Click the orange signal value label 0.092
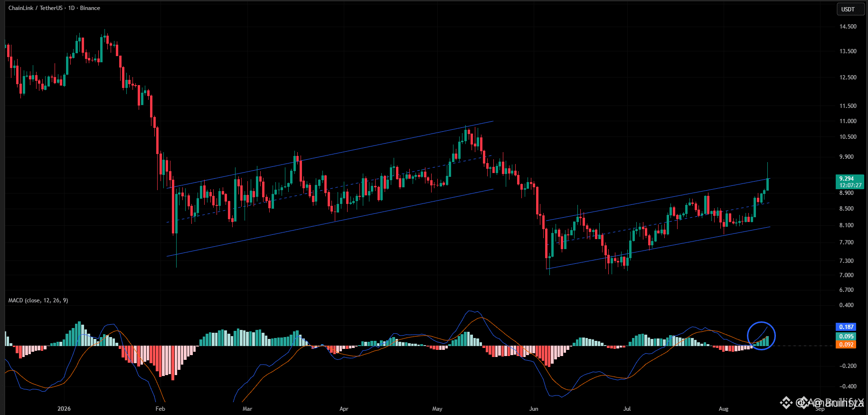 846,344
